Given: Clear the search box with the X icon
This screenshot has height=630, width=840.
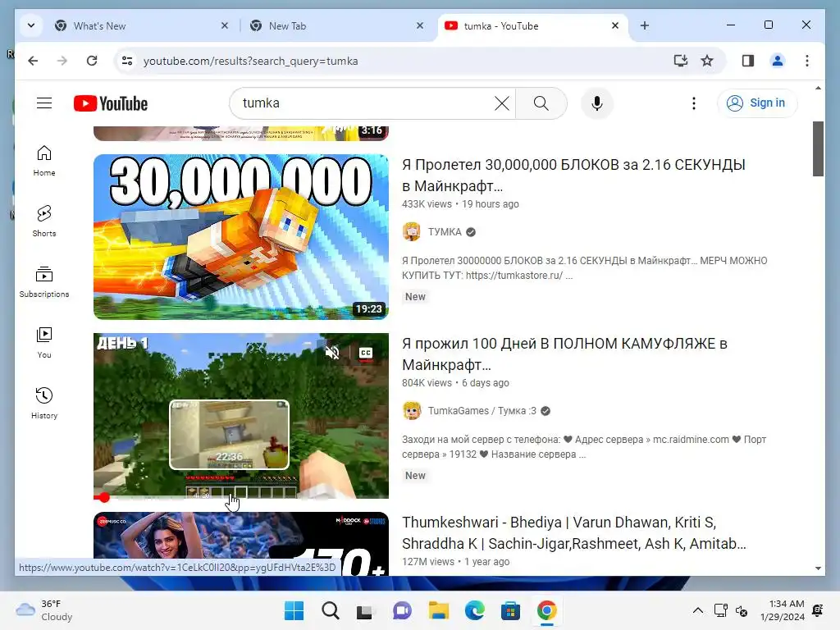Looking at the screenshot, I should coord(501,103).
